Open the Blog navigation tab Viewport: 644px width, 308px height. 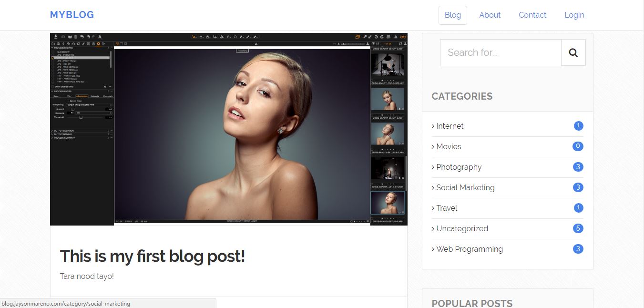pyautogui.click(x=452, y=15)
